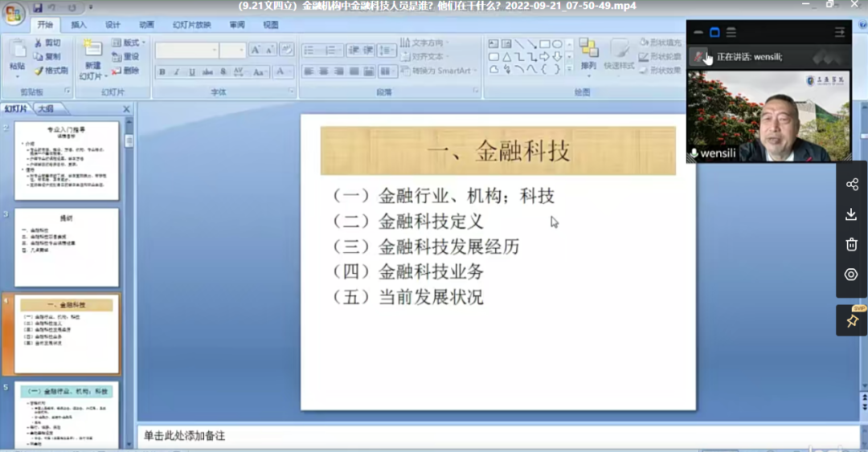This screenshot has height=452, width=868.
Task: Click the Save floppy disk icon
Action: (39, 8)
